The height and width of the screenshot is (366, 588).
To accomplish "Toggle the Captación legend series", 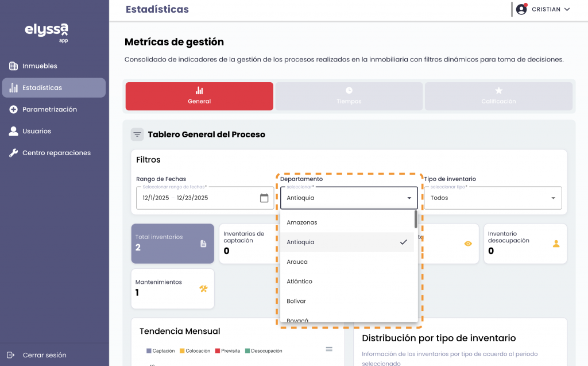I will click(161, 350).
